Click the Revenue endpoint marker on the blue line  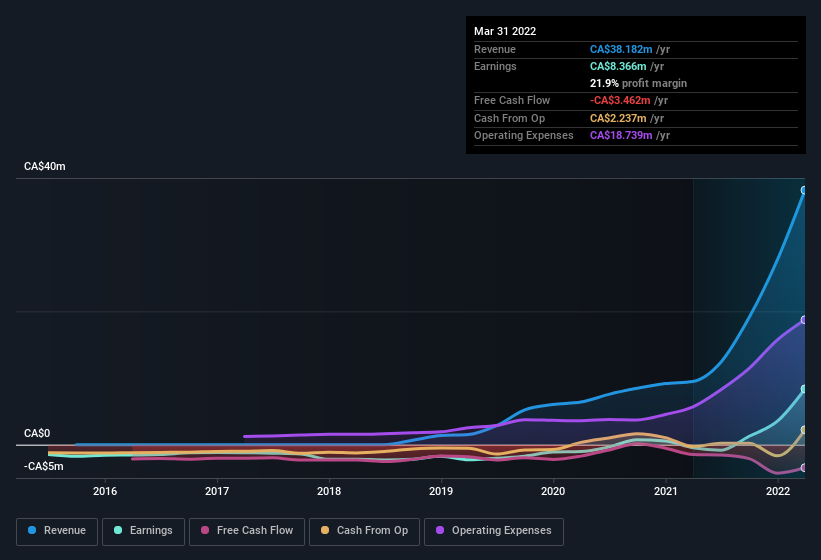click(x=804, y=190)
